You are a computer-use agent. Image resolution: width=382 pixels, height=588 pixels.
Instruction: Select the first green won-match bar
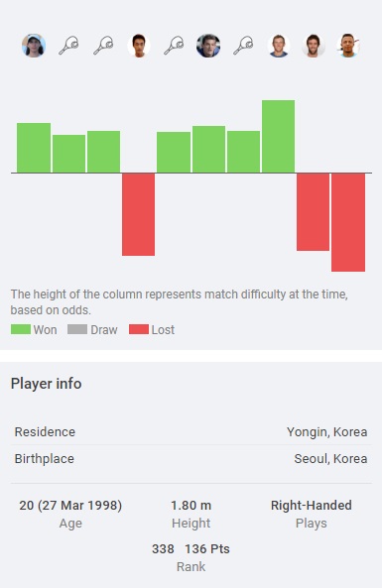click(x=34, y=148)
